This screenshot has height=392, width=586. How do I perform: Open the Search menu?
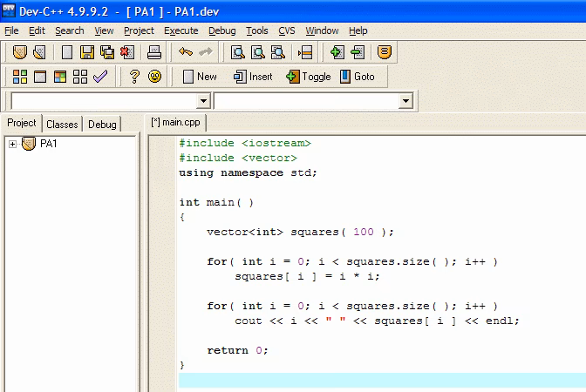click(70, 30)
